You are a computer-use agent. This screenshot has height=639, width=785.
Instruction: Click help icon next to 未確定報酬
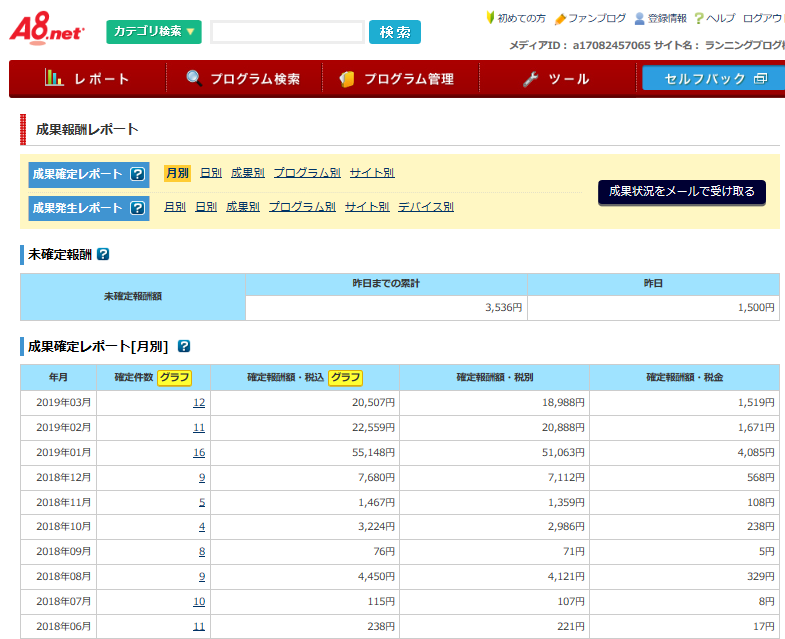[x=103, y=254]
